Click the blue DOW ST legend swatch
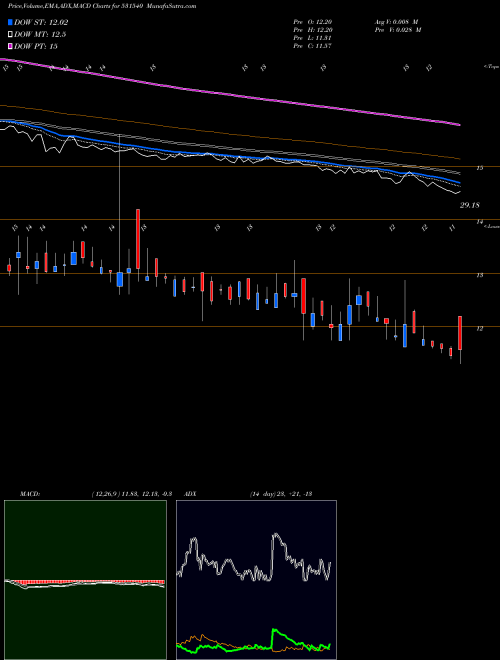This screenshot has width=500, height=660. coord(10,22)
